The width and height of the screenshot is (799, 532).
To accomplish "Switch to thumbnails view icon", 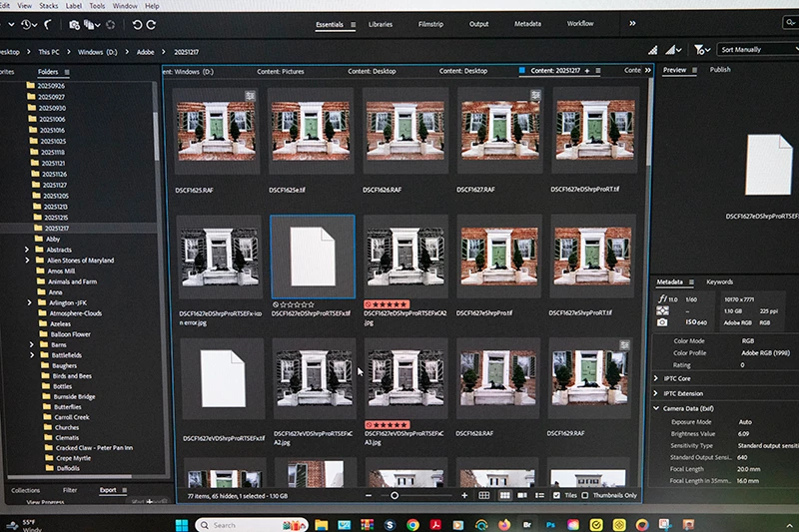I will click(x=504, y=495).
